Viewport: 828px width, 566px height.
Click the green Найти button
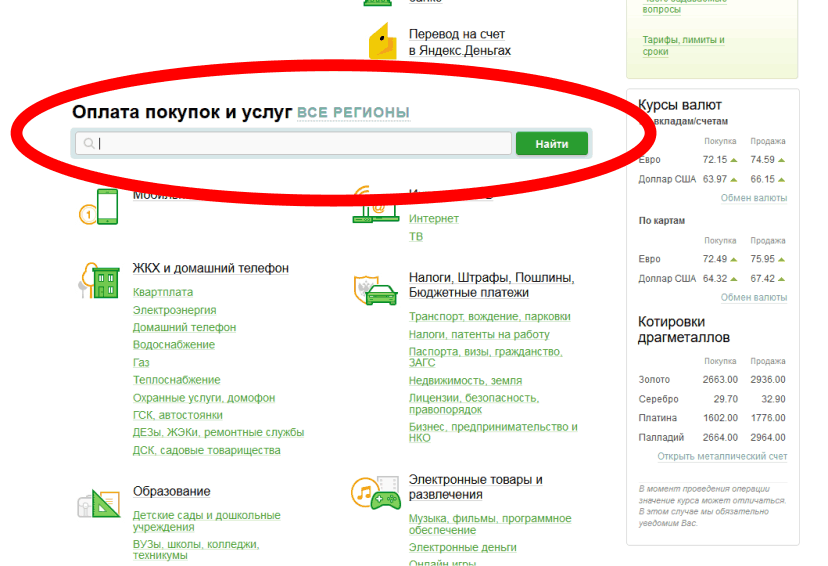[x=552, y=144]
